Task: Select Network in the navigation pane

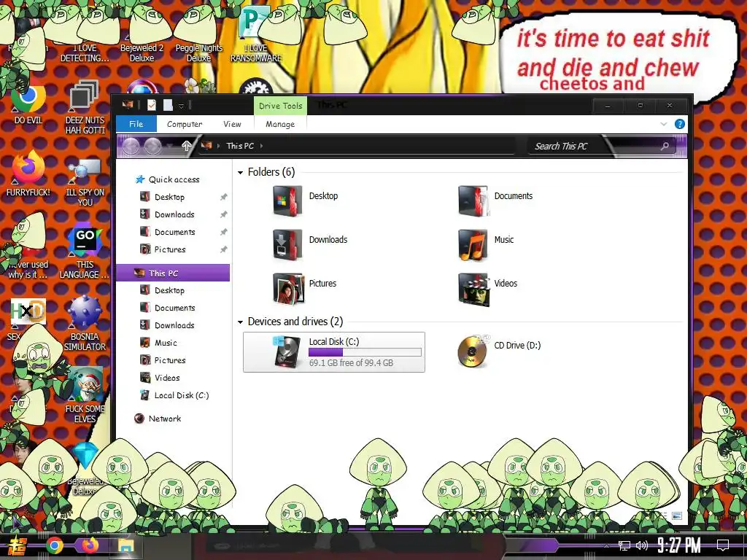Action: coord(164,419)
